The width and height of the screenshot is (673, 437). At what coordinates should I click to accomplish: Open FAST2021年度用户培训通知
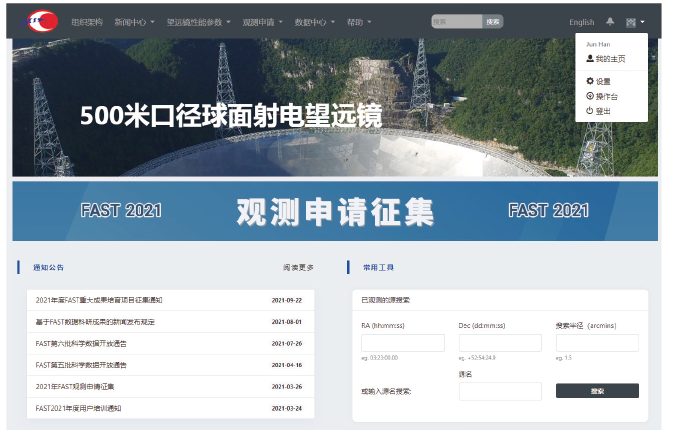pos(170,408)
